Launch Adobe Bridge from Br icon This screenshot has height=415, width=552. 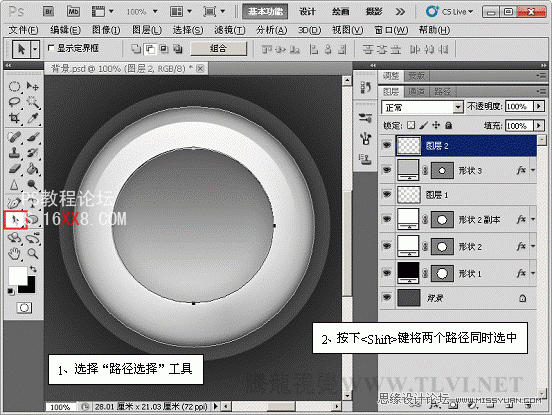click(x=49, y=12)
